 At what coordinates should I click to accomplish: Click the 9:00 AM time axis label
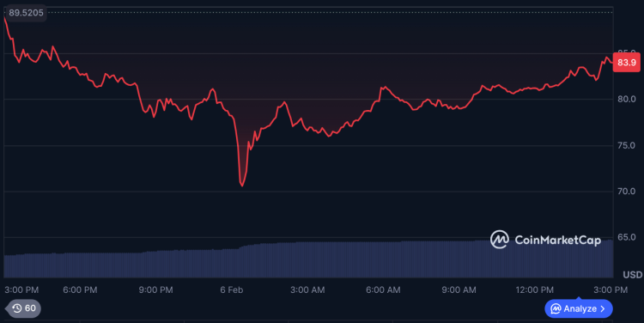click(459, 290)
